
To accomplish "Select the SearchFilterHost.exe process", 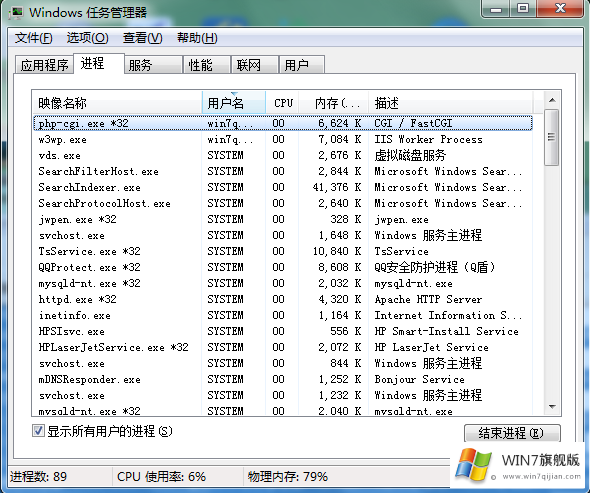I will tap(283, 172).
